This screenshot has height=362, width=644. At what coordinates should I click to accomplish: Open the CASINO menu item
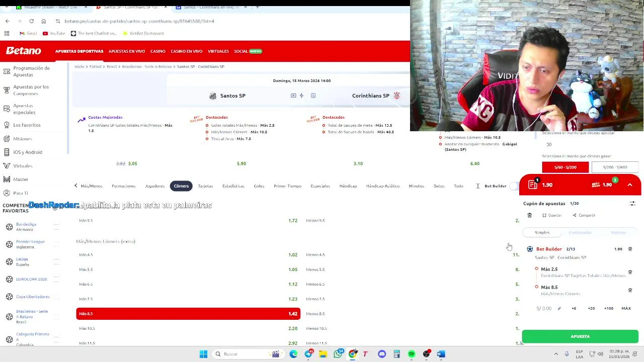(158, 51)
